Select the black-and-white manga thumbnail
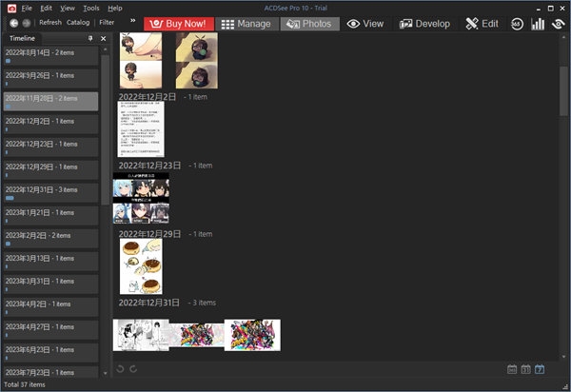Image resolution: width=571 pixels, height=392 pixels. [141, 335]
